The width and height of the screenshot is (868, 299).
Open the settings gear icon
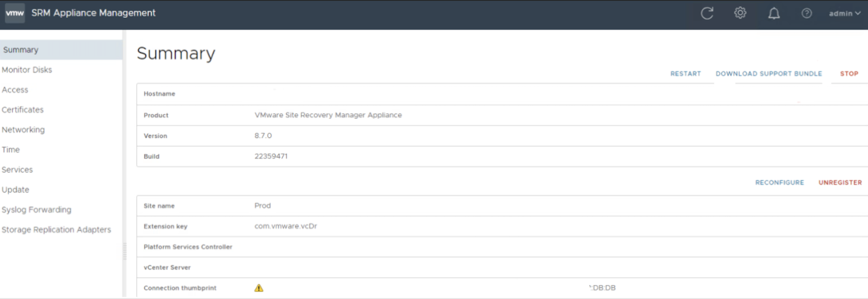(x=740, y=13)
